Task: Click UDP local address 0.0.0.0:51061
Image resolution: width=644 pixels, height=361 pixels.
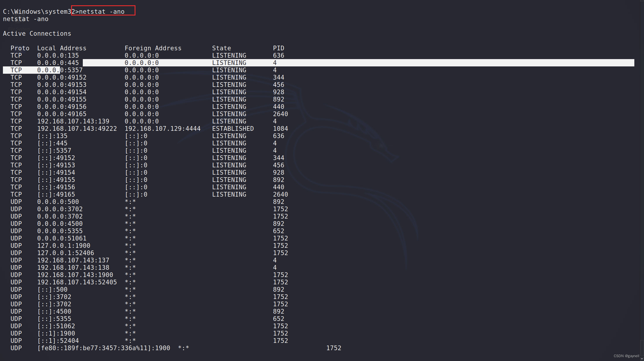Action: point(62,238)
